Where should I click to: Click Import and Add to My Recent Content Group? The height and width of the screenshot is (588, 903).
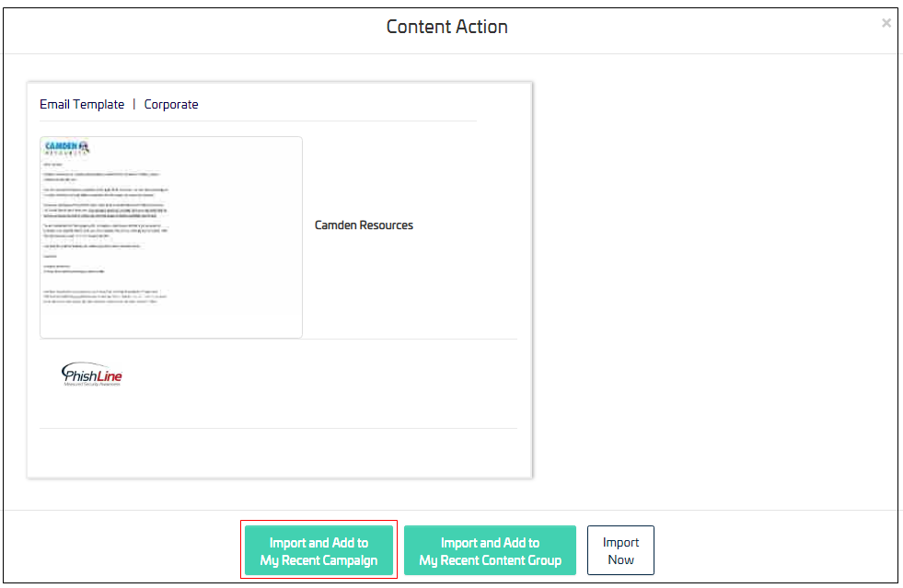(490, 551)
